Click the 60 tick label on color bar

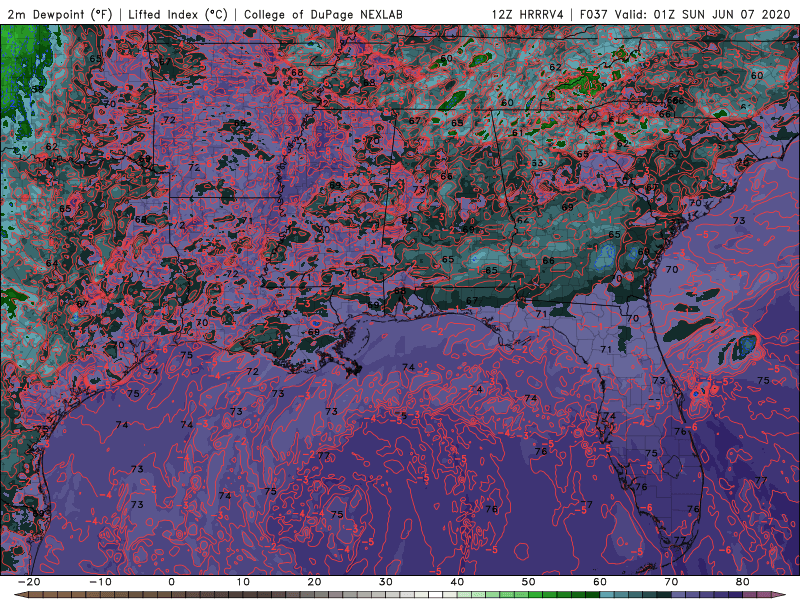pyautogui.click(x=600, y=582)
